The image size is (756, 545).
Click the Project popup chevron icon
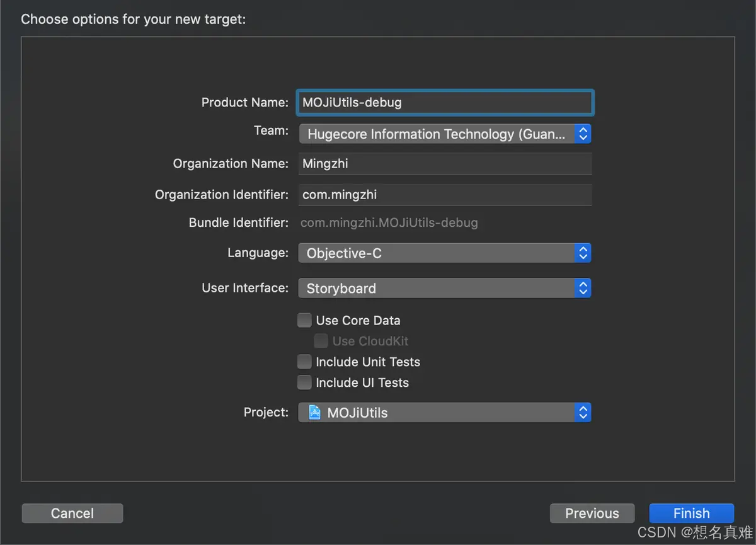583,413
